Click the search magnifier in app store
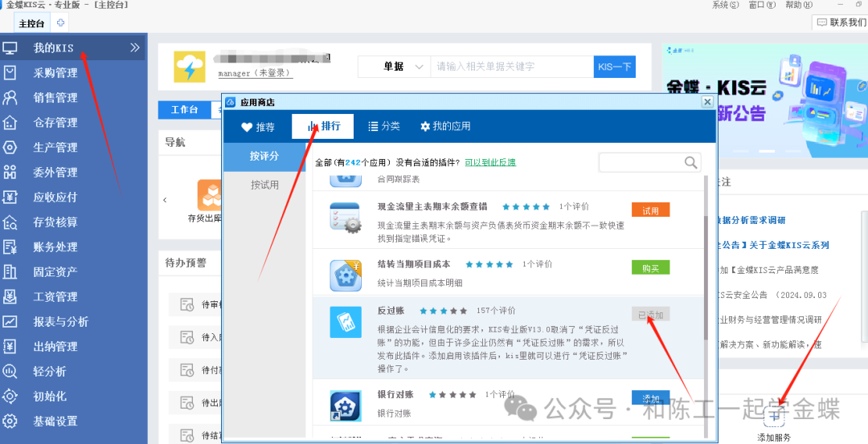Viewport: 868px width, 444px height. pos(691,163)
